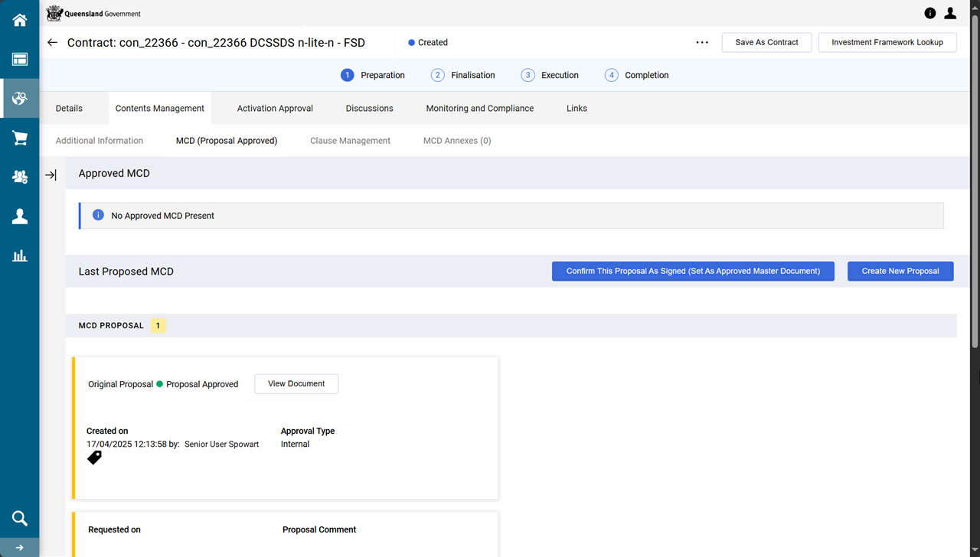Click Confirm This Proposal As Signed
The image size is (980, 557).
(x=693, y=271)
